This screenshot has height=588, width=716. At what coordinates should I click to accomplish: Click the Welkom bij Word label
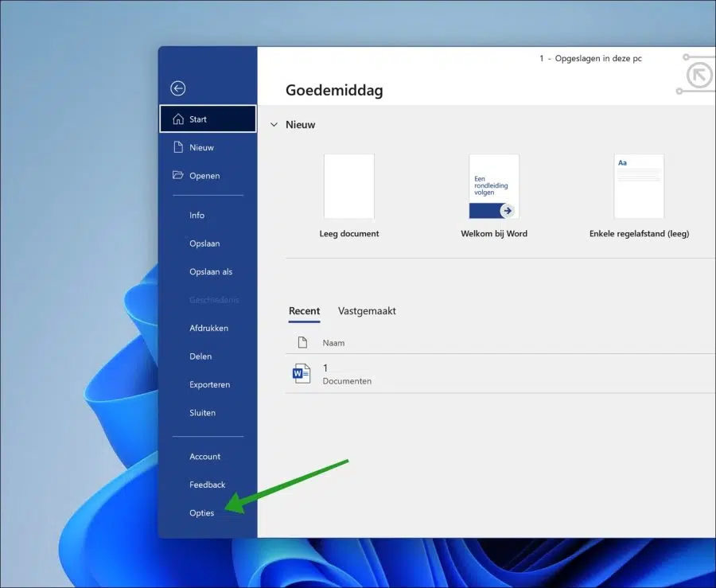click(x=494, y=234)
